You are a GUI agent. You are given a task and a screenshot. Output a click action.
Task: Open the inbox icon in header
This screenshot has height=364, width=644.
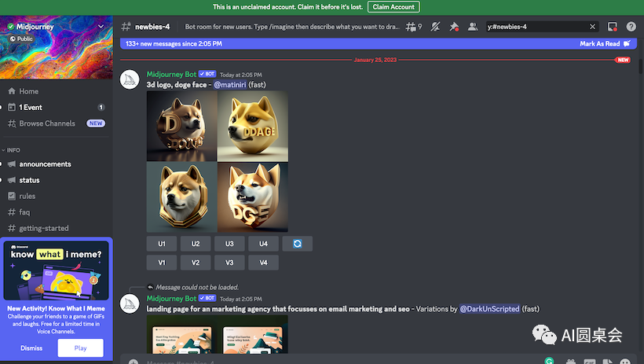612,27
